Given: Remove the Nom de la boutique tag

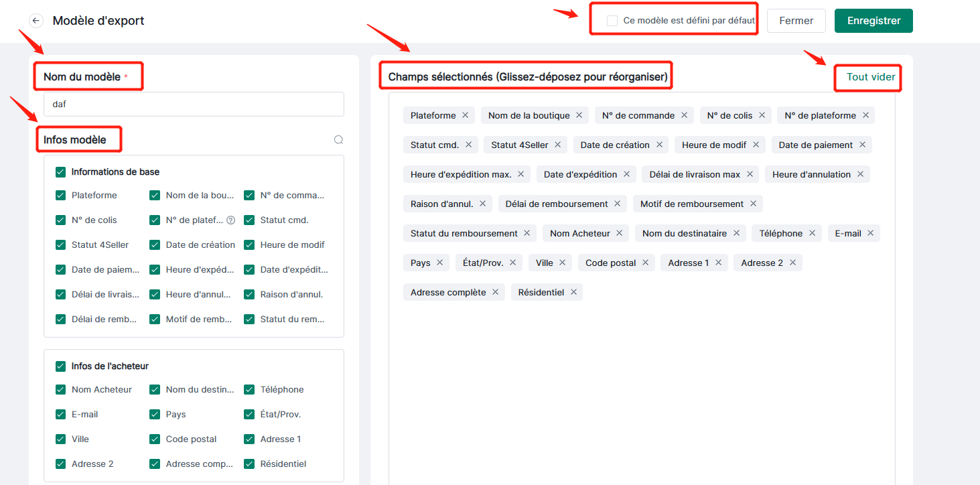Looking at the screenshot, I should pos(579,115).
